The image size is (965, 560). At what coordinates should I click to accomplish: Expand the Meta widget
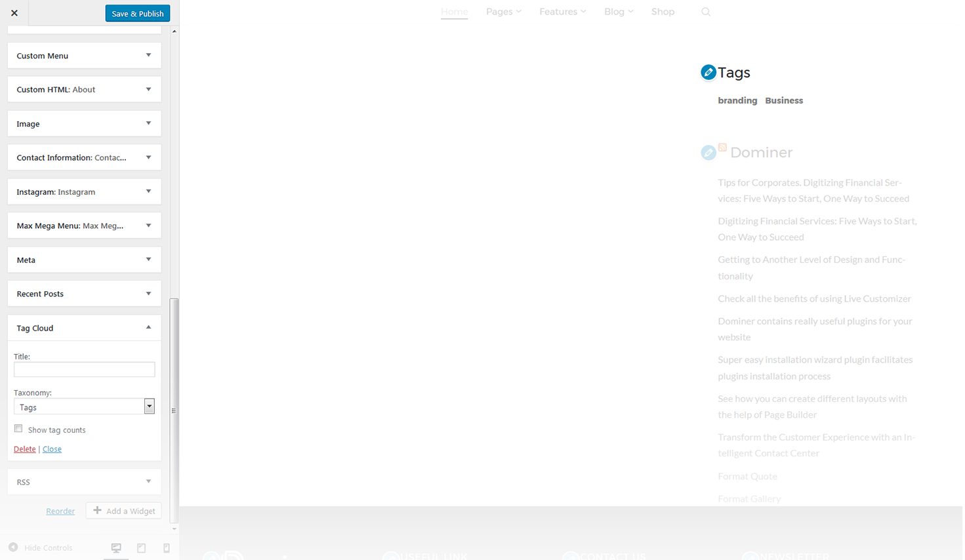[x=84, y=260]
